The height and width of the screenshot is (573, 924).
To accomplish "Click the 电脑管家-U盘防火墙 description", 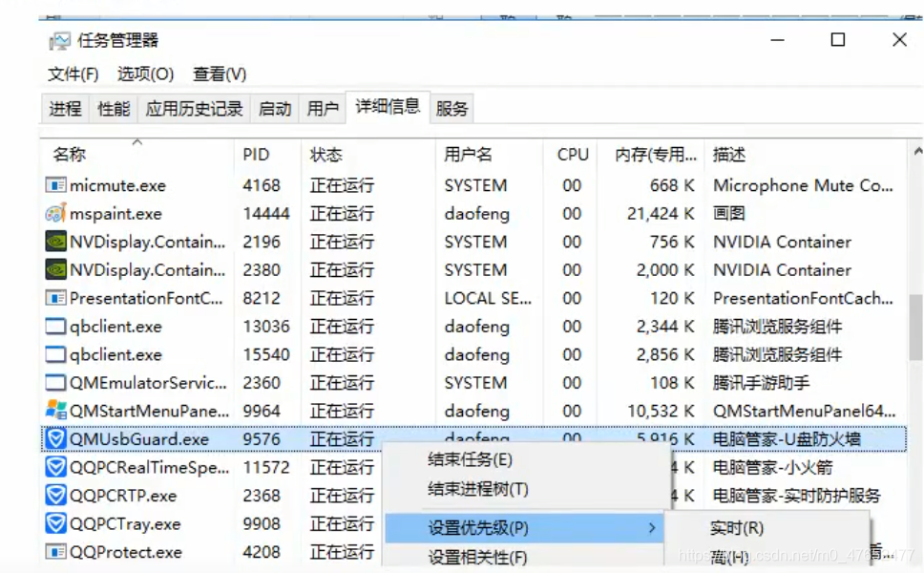I will click(x=787, y=438).
